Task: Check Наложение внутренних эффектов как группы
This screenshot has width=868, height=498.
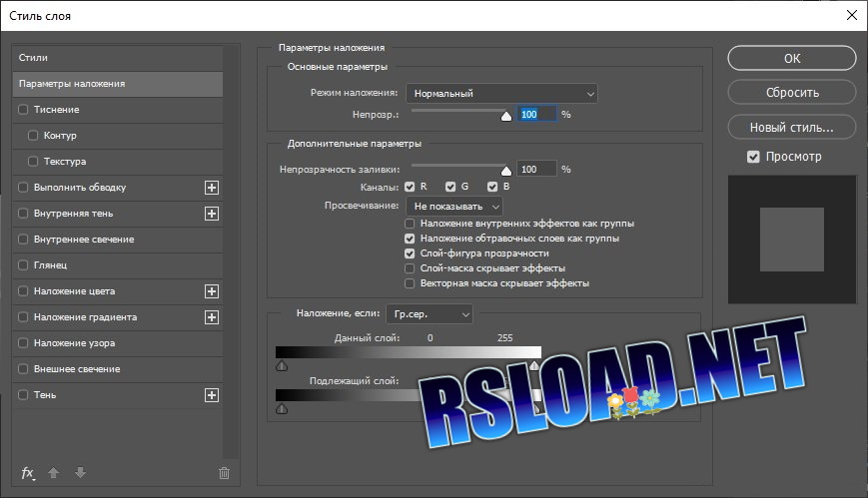Action: tap(410, 225)
